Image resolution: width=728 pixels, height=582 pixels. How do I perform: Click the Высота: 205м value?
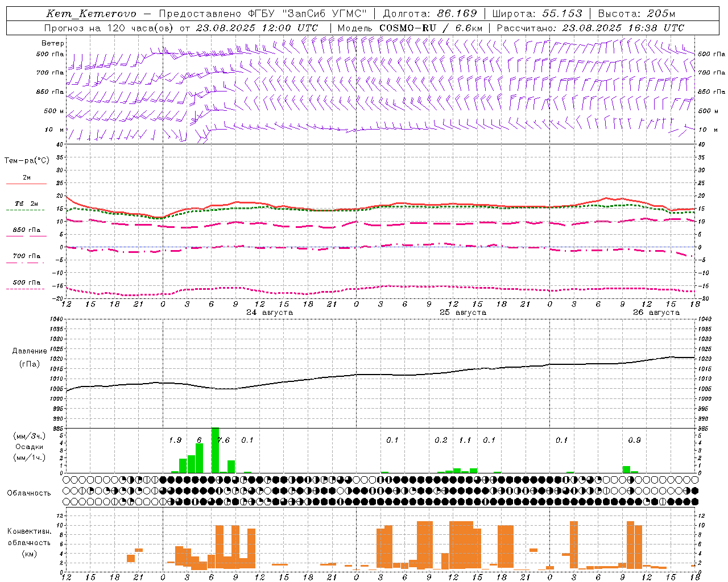(636, 14)
